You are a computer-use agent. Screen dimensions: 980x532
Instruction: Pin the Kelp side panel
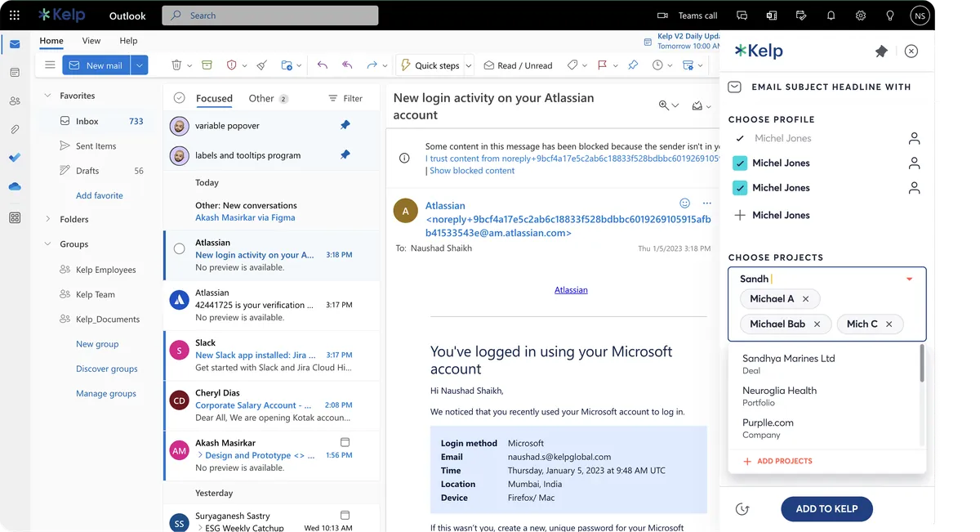pos(881,51)
